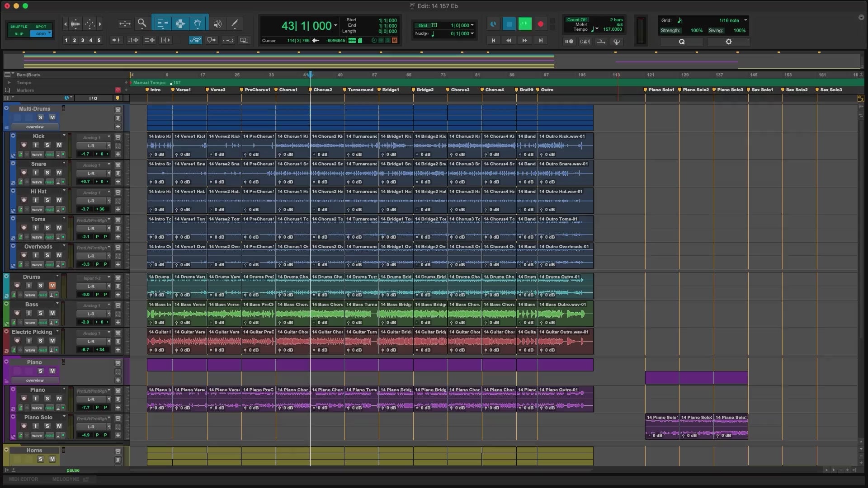Image resolution: width=868 pixels, height=488 pixels.
Task: Select the Pencil tool
Action: [235, 23]
